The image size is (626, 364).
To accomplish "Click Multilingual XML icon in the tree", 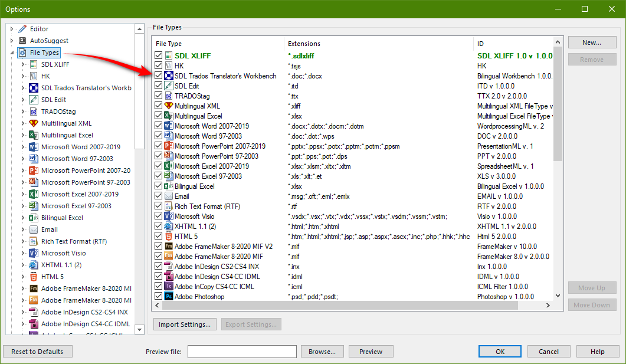I will pos(34,123).
